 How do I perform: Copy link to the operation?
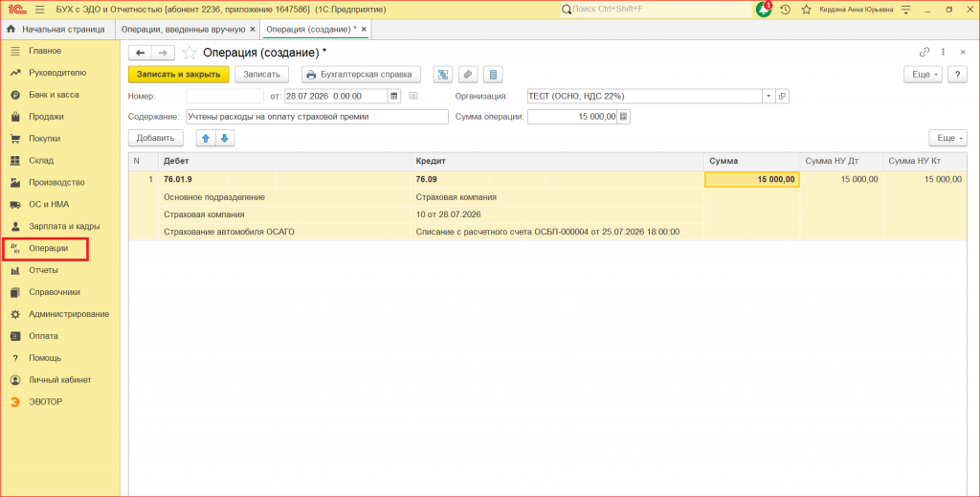(924, 53)
